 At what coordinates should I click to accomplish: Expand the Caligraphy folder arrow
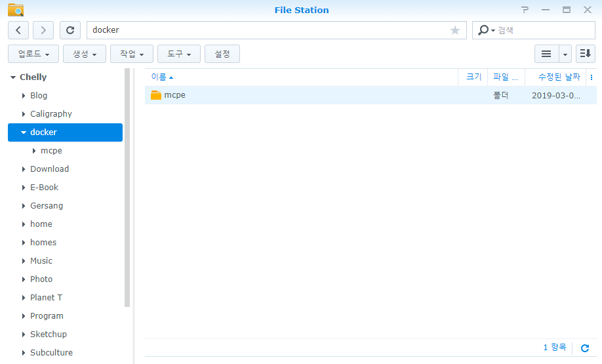coord(24,114)
